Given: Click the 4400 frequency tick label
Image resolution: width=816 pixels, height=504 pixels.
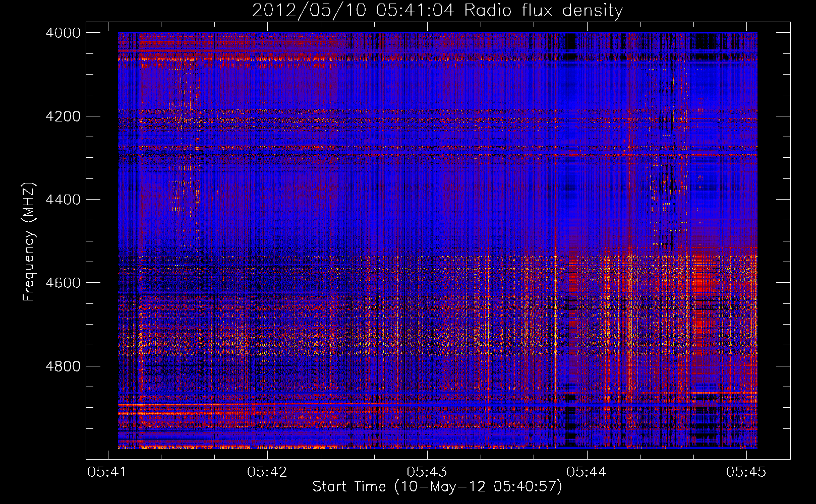Looking at the screenshot, I should pos(63,200).
